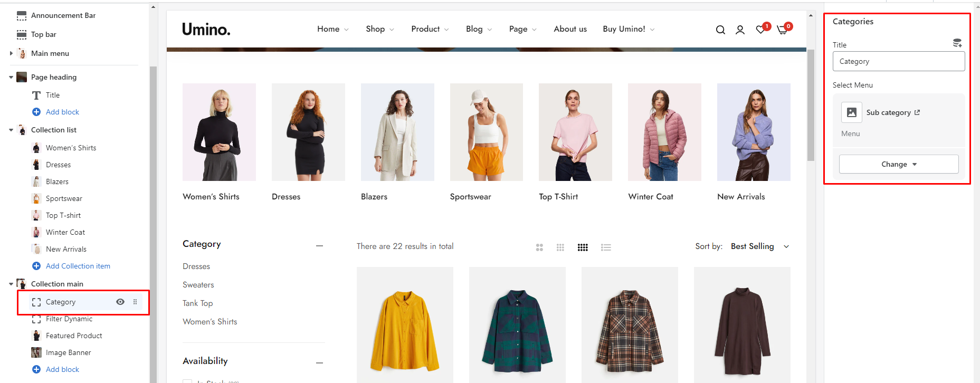Click the drag handle on Category block
Screen dimensions: 980x383
click(135, 302)
